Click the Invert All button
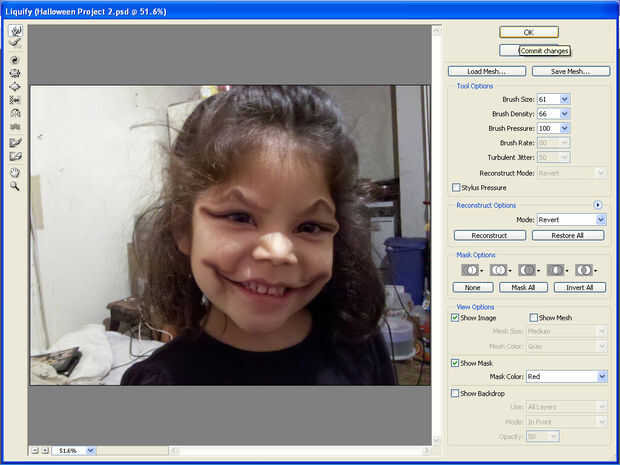Viewport: 620px width, 465px height. tap(580, 287)
